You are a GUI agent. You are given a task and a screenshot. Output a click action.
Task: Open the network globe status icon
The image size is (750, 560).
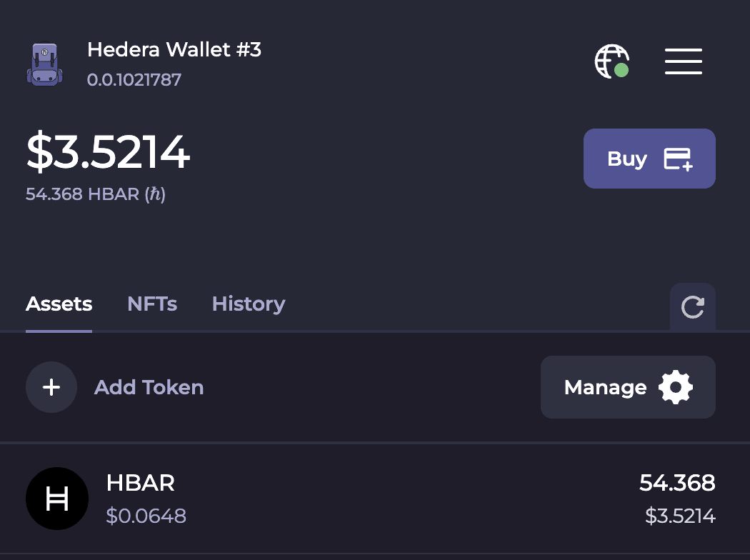(612, 61)
